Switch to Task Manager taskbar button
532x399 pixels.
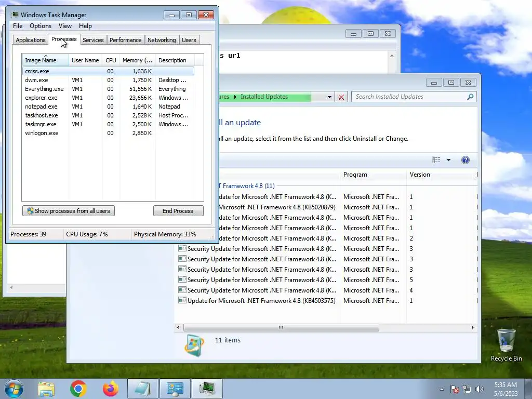(207, 389)
